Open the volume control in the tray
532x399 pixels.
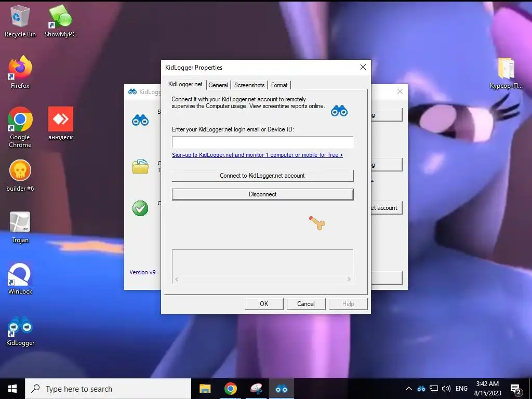446,389
